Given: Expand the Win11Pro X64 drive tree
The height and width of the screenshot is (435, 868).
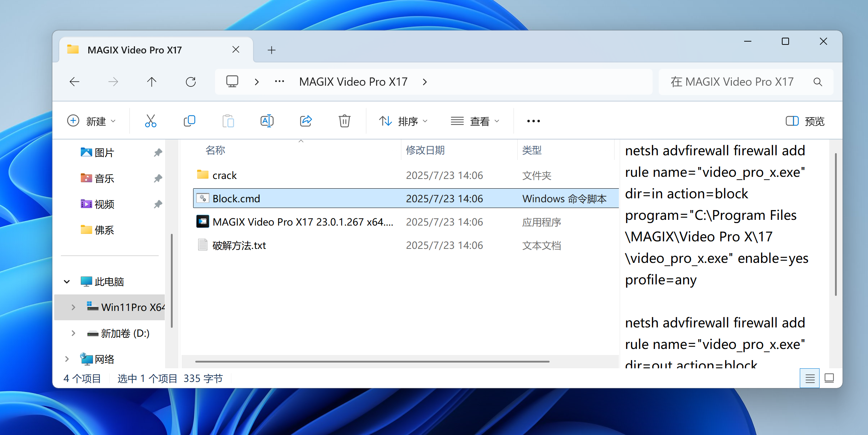Looking at the screenshot, I should 73,307.
